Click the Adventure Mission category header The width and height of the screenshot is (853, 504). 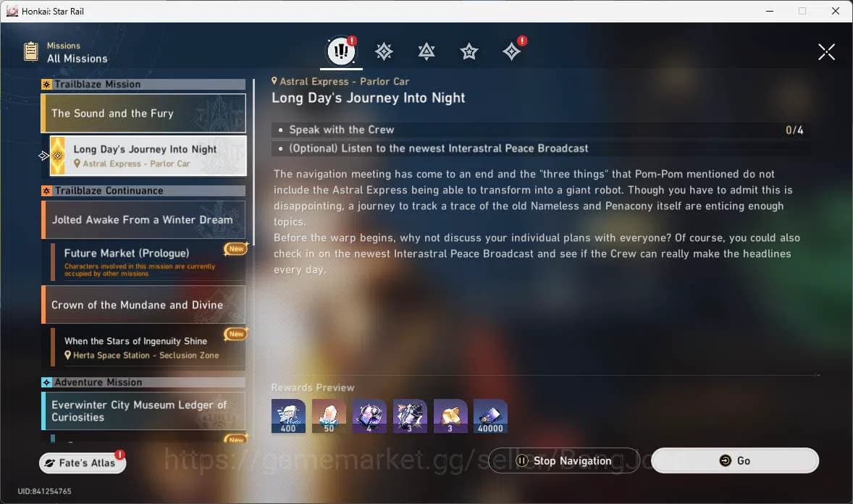tap(143, 382)
